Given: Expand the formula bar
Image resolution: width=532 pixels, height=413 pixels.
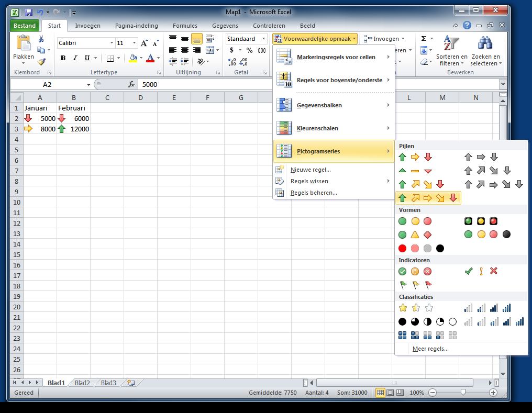Looking at the screenshot, I should [x=503, y=84].
